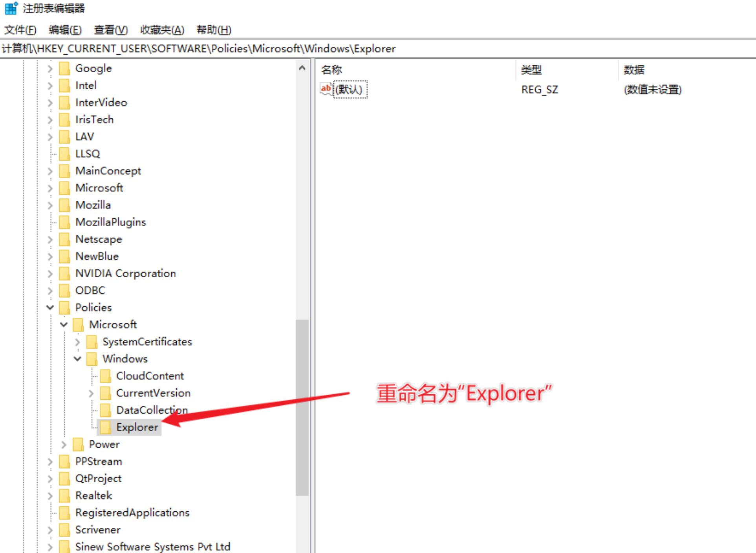Screen dimensions: 756x553
Task: Click the Policies folder icon
Action: [x=65, y=308]
